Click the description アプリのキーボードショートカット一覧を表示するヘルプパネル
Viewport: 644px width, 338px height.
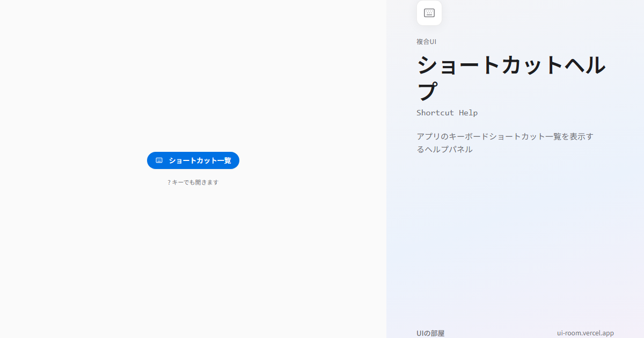(x=505, y=143)
